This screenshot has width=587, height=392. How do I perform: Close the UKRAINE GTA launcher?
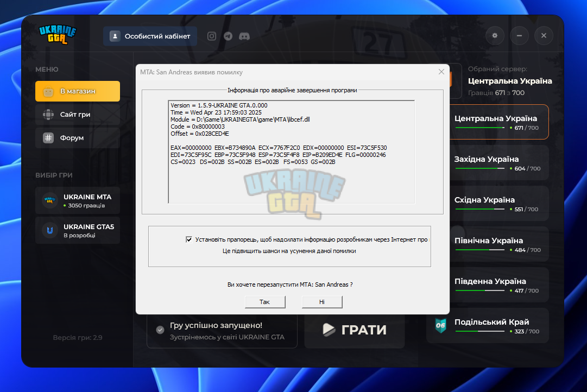[544, 36]
